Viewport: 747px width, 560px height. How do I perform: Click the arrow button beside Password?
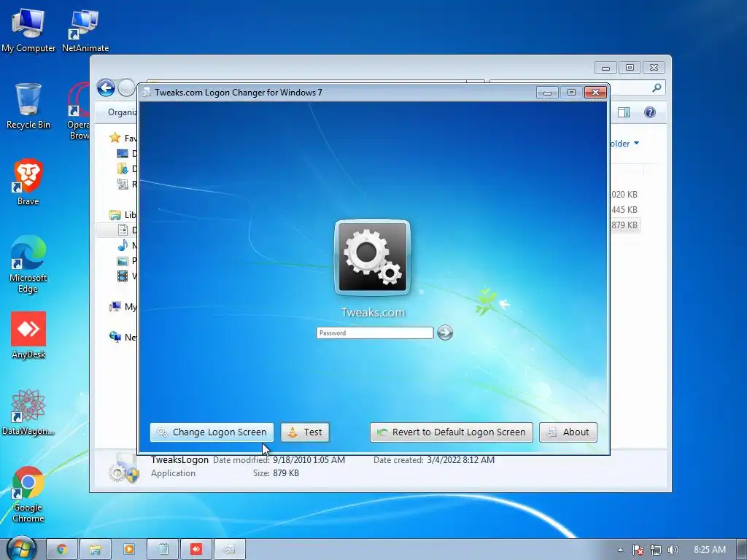[x=445, y=332]
